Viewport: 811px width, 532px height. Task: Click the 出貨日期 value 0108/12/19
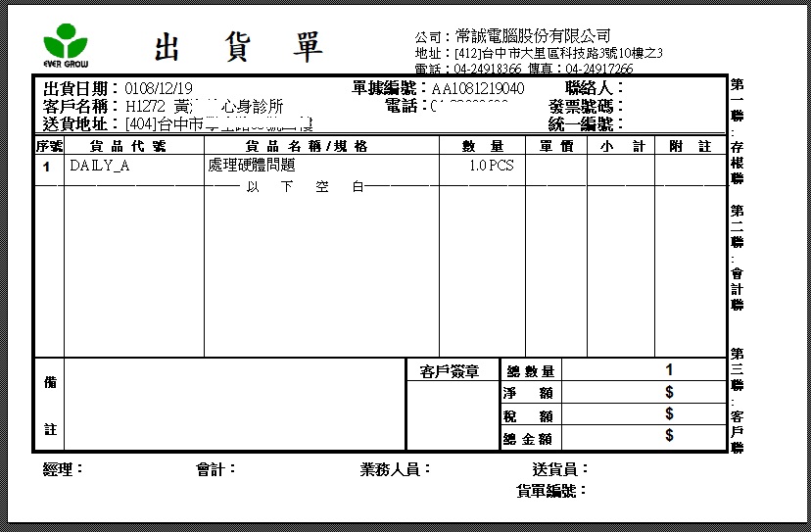(x=159, y=89)
